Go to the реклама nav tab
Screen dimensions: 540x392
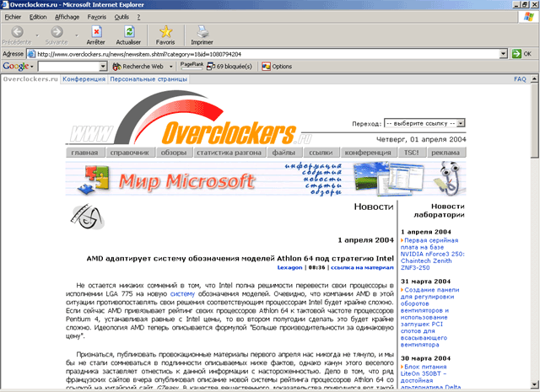pos(445,153)
